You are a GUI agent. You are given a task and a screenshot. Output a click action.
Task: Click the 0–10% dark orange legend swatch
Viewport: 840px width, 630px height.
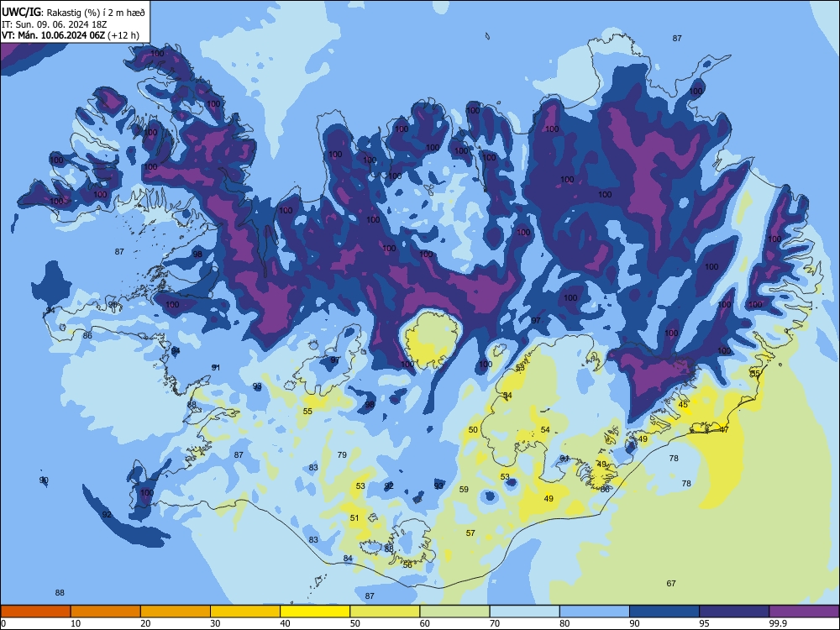tap(35, 612)
